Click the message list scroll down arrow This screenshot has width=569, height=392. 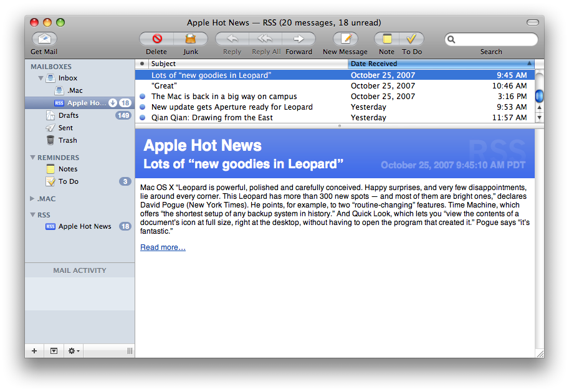(x=539, y=117)
